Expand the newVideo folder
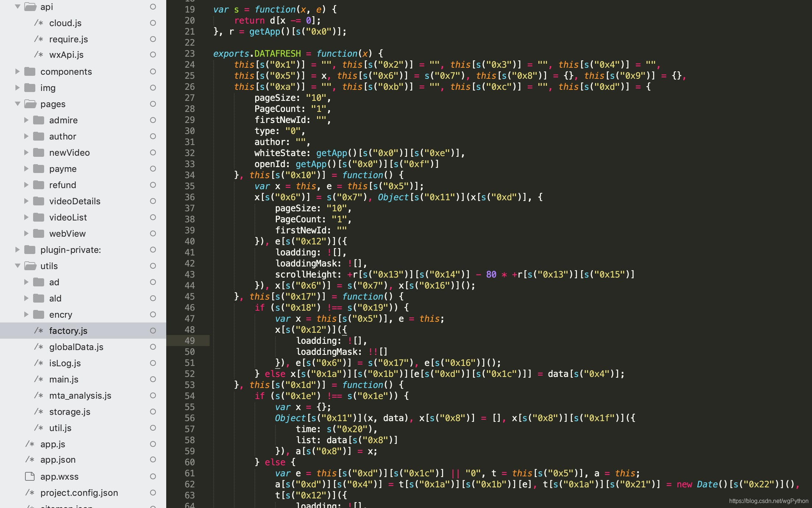The image size is (812, 508). tap(26, 152)
